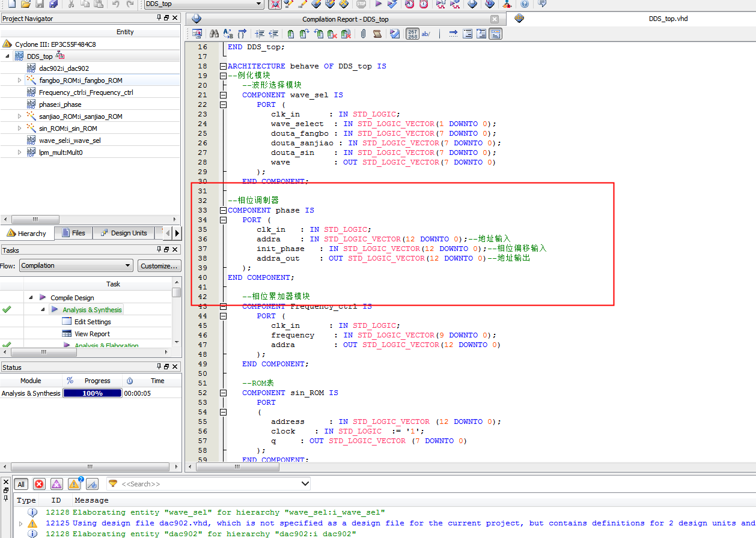The width and height of the screenshot is (756, 538).
Task: Show critical warnings filter in messages
Action: point(56,484)
